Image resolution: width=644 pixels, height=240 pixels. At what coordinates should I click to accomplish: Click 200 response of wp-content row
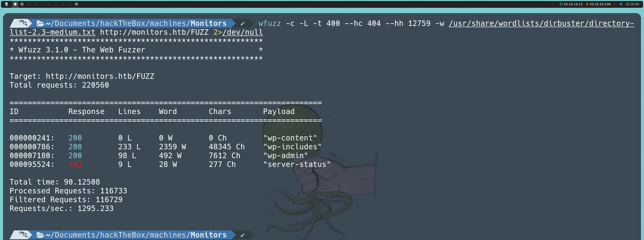tap(75, 138)
